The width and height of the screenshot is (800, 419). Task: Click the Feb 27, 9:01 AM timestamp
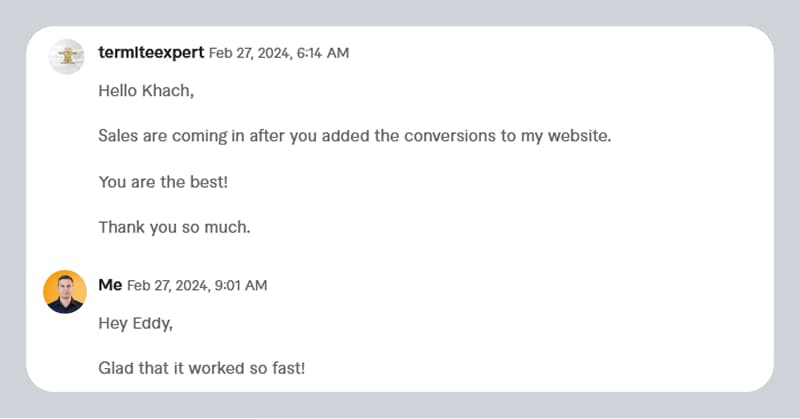[x=197, y=286]
